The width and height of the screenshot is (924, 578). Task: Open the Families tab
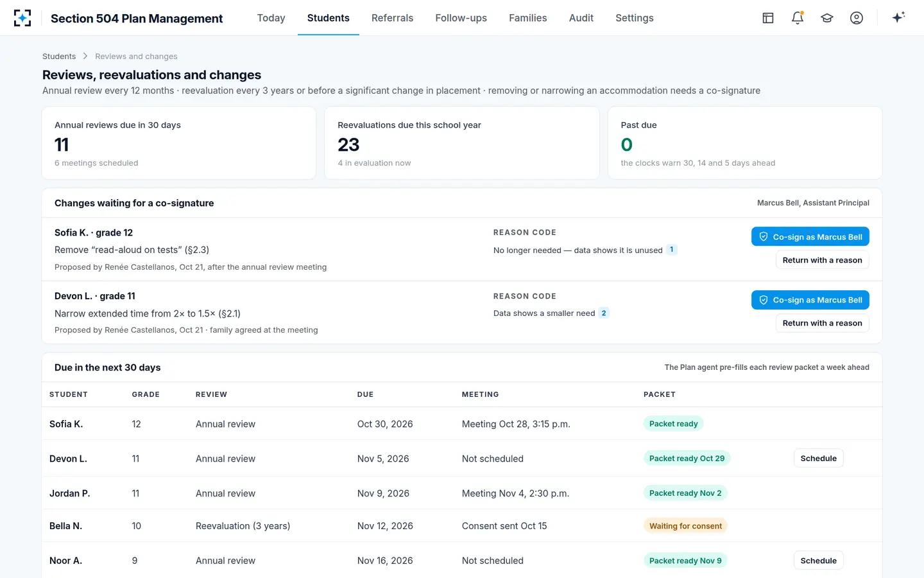tap(527, 18)
